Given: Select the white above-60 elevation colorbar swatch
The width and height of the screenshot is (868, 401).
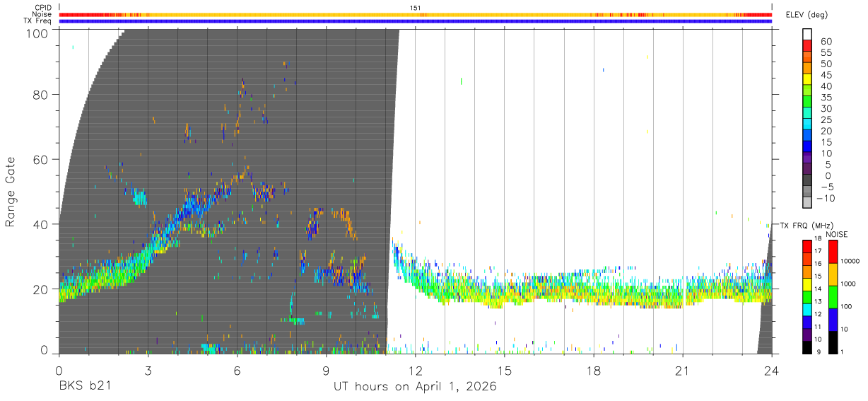Looking at the screenshot, I should pos(808,35).
